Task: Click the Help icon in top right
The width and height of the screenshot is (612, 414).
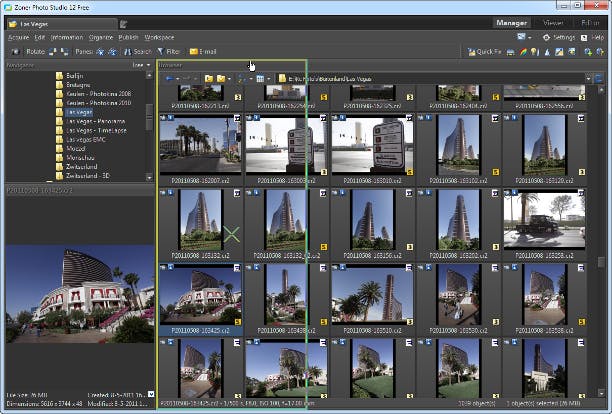Action: pyautogui.click(x=585, y=37)
